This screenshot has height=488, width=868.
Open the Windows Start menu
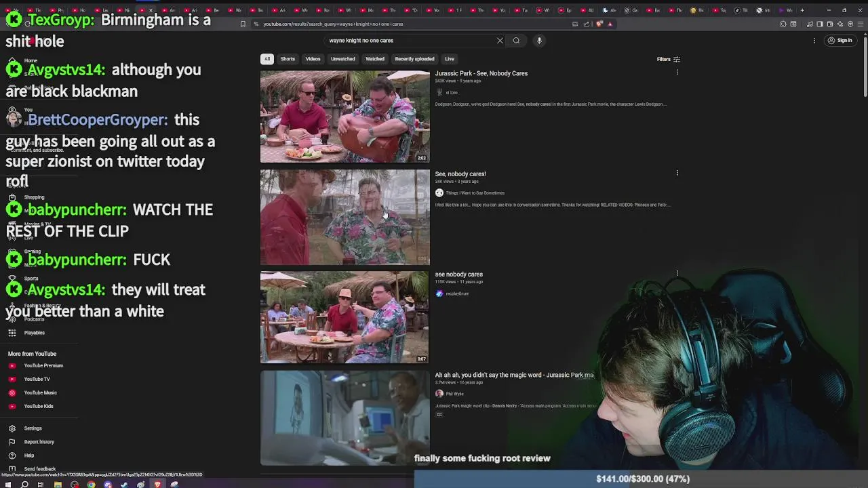coord(8,484)
